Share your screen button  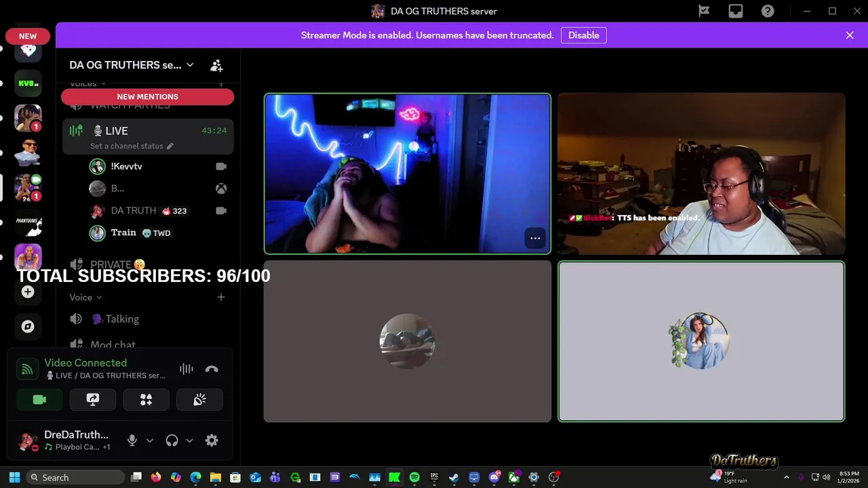pyautogui.click(x=93, y=400)
